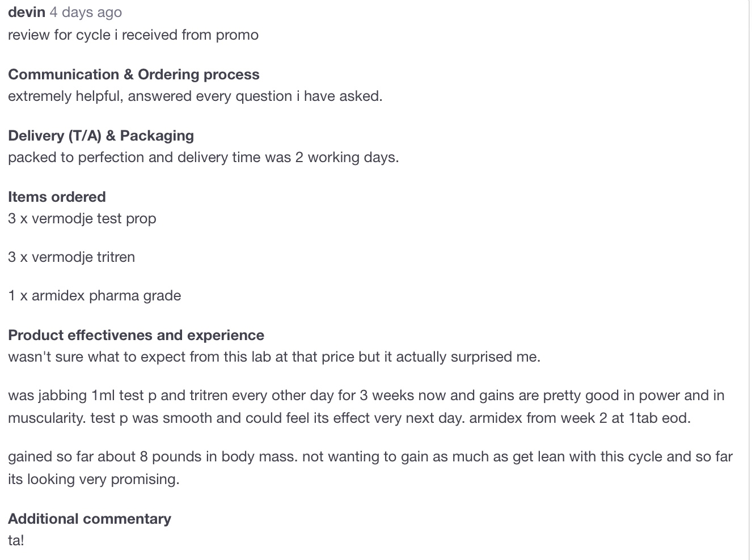The height and width of the screenshot is (560, 752).
Task: Click the line beginning 'muscularity. test p was smooth'
Action: coord(349,418)
